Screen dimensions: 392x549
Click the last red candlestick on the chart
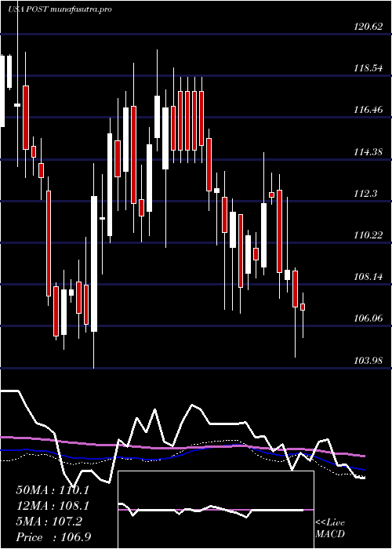303,307
